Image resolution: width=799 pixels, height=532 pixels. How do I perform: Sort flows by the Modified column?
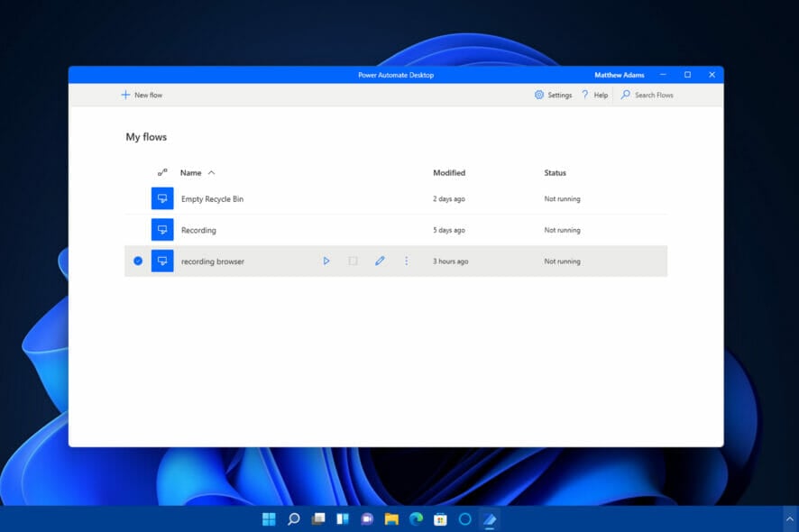[448, 172]
